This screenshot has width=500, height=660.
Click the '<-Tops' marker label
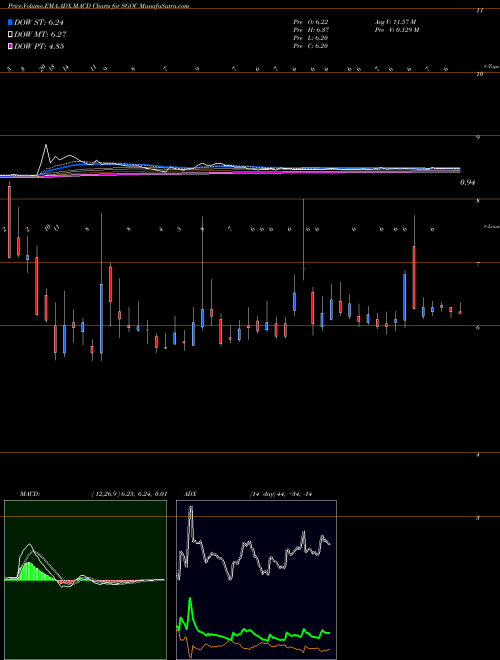[x=490, y=67]
